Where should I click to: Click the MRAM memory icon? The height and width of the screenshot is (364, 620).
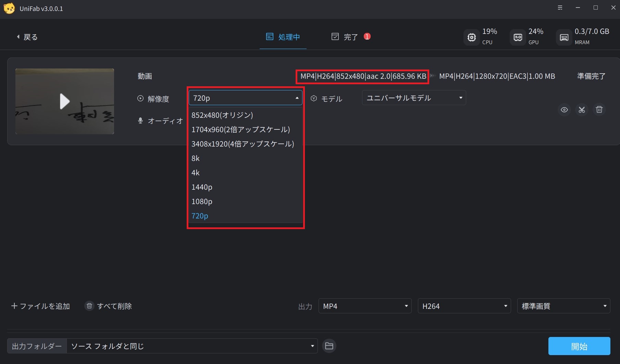point(564,37)
